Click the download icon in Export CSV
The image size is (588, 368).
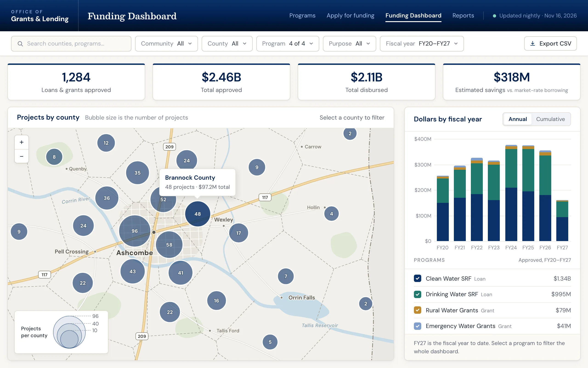[532, 43]
